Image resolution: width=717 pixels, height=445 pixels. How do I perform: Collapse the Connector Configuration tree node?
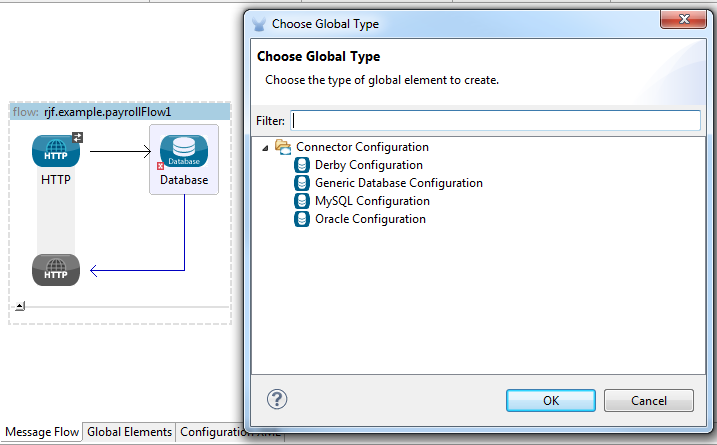(x=265, y=148)
